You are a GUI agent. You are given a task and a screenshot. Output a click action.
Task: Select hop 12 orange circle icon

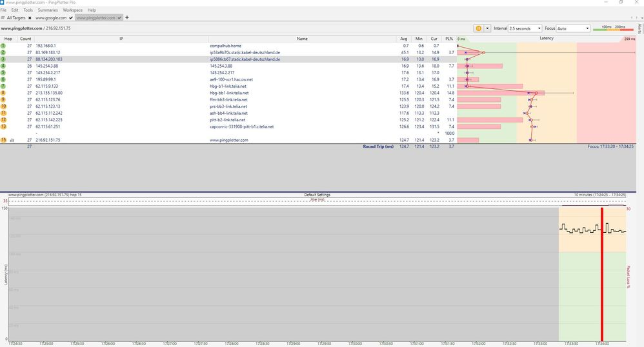(x=3, y=119)
